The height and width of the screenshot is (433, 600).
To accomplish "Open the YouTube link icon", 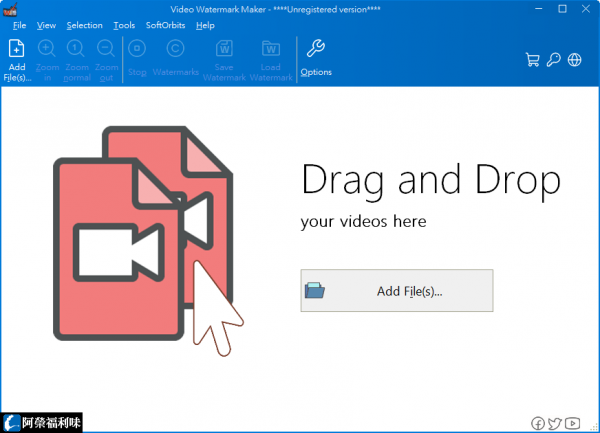I will pyautogui.click(x=572, y=423).
